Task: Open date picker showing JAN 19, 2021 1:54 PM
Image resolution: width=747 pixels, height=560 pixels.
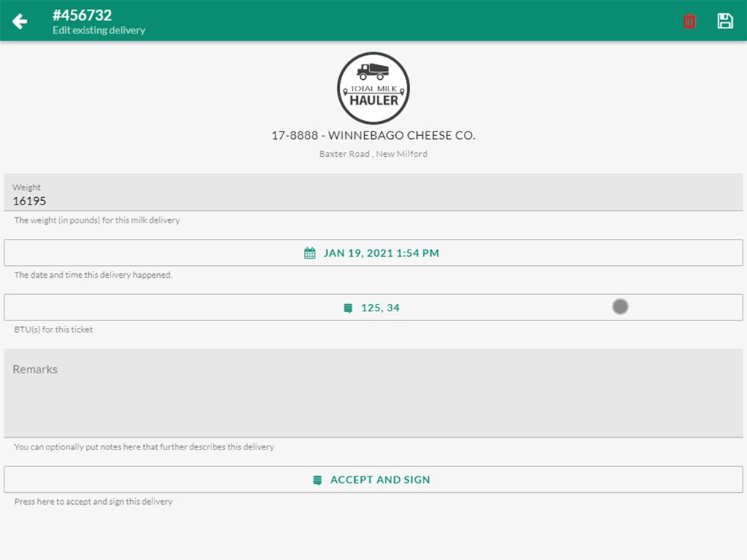Action: click(373, 253)
